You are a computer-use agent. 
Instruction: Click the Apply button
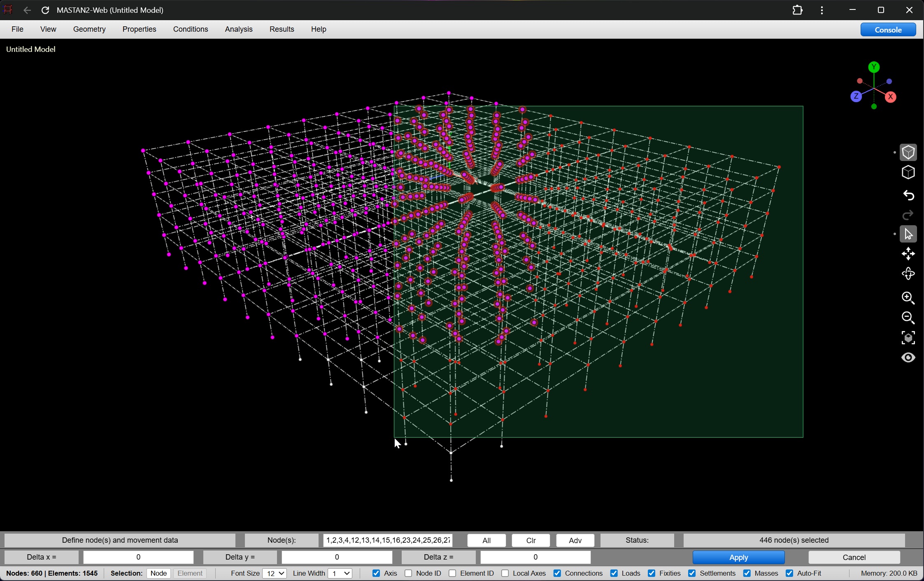[738, 557]
